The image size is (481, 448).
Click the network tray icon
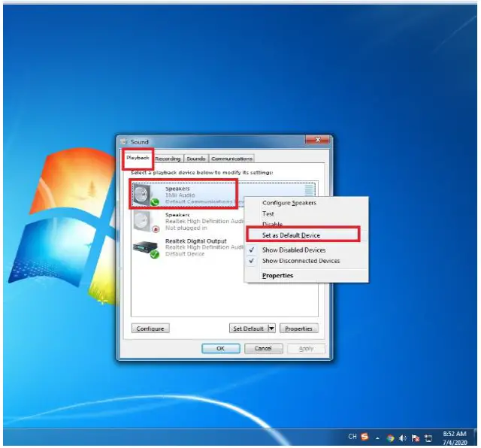(428, 438)
